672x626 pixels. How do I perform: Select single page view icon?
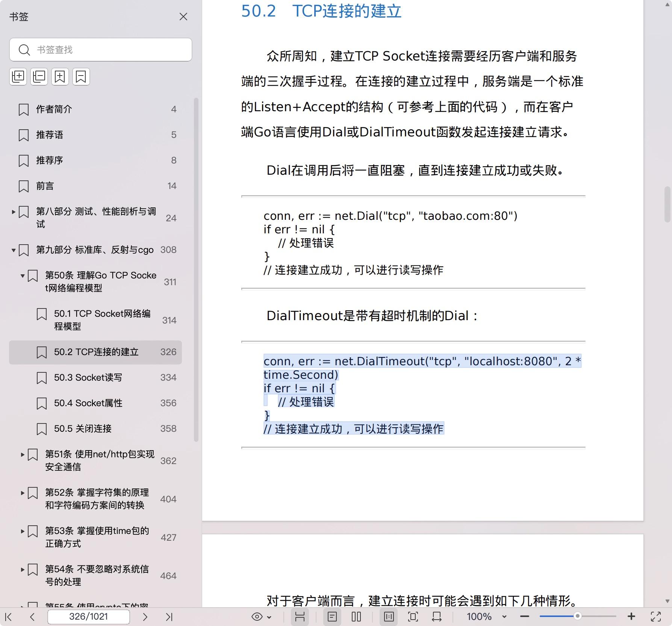[x=332, y=617]
